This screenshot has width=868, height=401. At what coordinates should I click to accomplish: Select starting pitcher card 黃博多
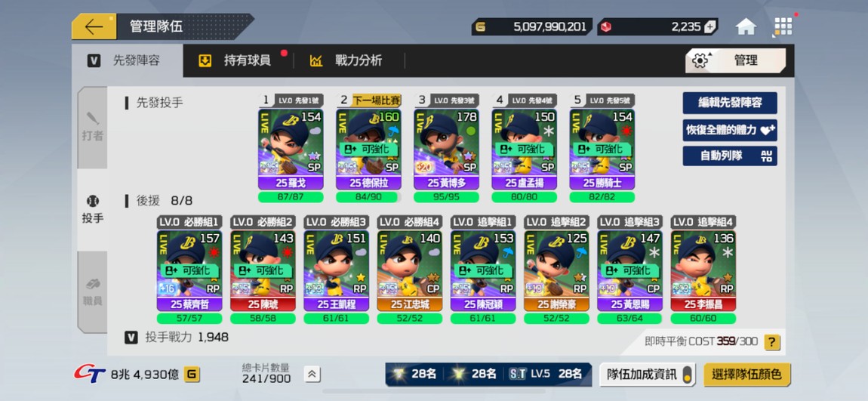coord(446,150)
